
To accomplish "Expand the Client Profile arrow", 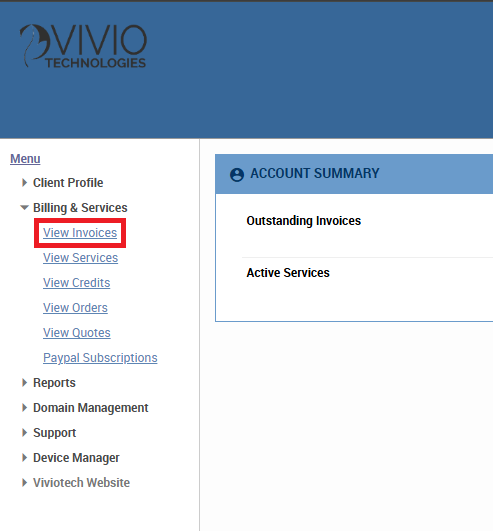I will coord(24,183).
